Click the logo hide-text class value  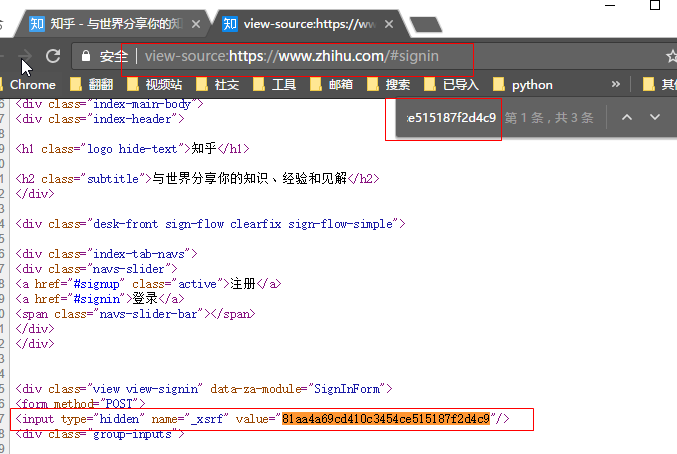(x=132, y=149)
